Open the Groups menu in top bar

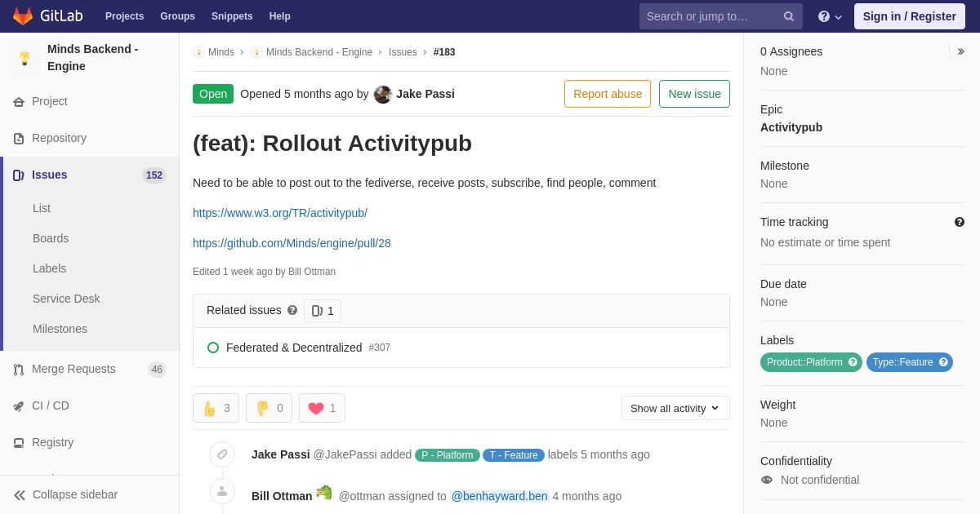click(177, 16)
